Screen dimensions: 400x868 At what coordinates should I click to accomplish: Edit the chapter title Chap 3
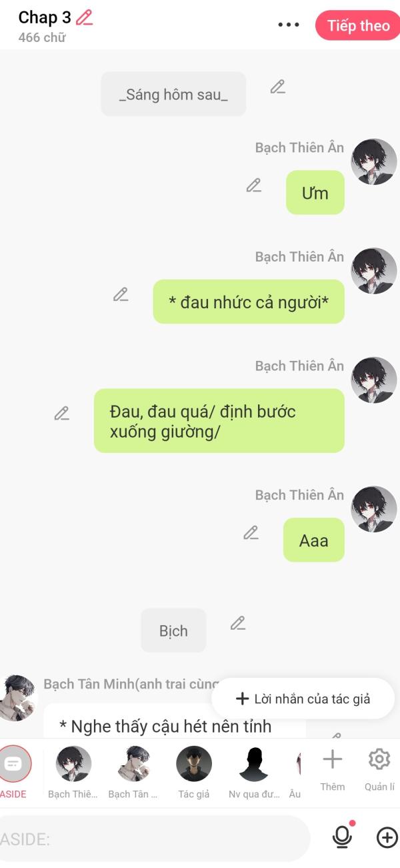pos(84,18)
